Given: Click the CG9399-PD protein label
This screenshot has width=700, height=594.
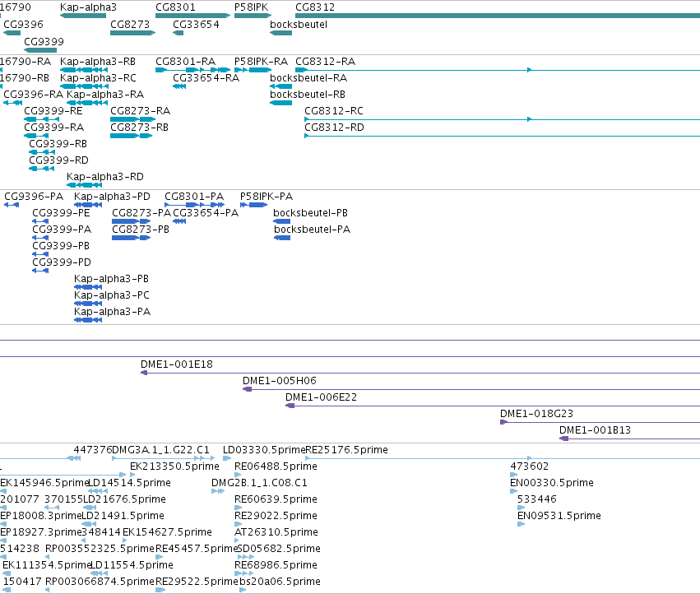Looking at the screenshot, I should (x=62, y=262).
